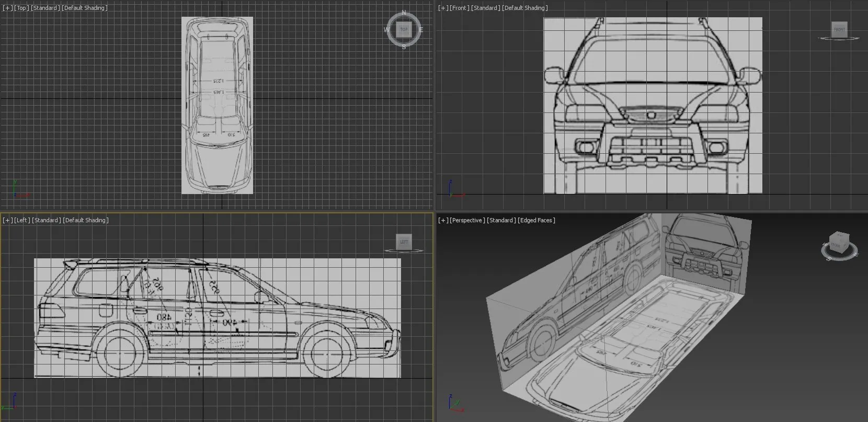868x422 pixels.
Task: Click the N compass letter on ViewCube ring
Action: (x=404, y=13)
